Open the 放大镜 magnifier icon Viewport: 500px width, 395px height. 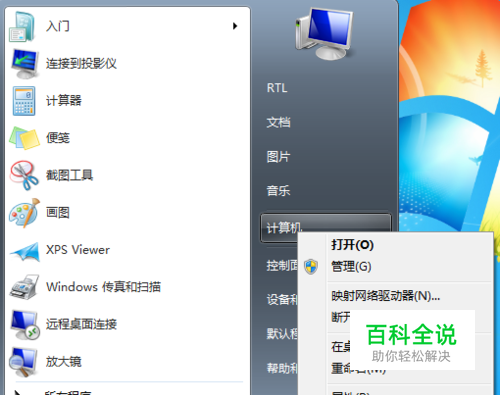[x=23, y=362]
